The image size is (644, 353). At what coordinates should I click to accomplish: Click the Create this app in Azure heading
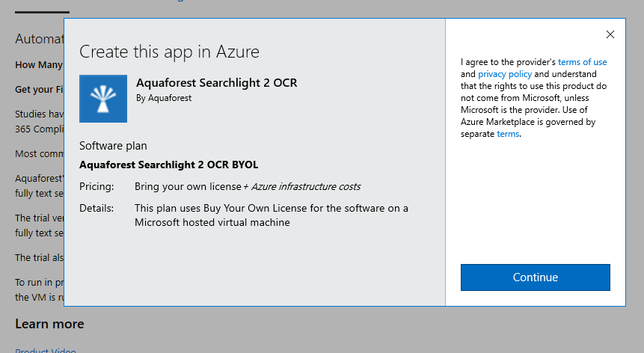click(169, 52)
